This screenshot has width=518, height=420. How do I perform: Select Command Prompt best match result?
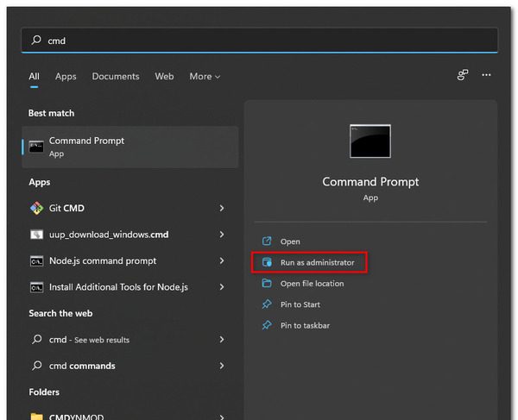click(x=129, y=147)
